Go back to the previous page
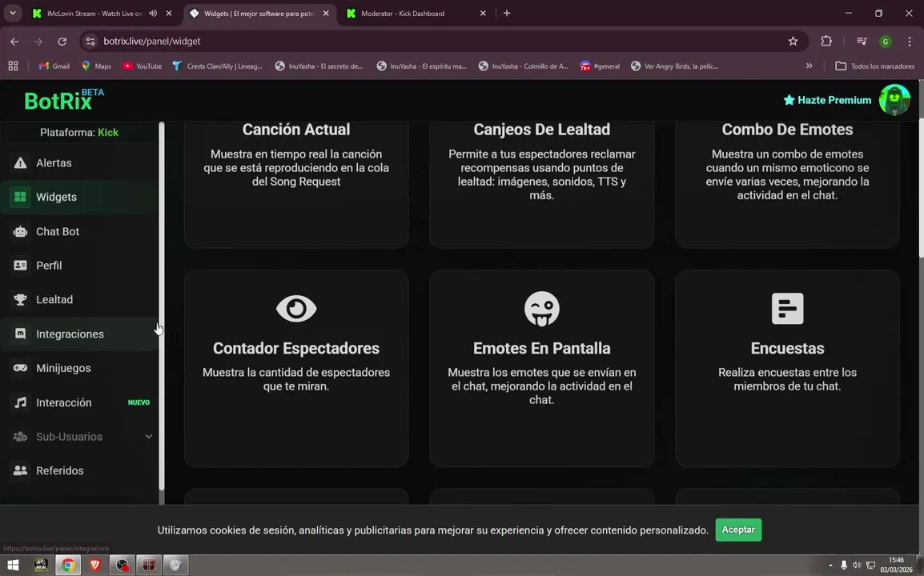This screenshot has width=924, height=576. (x=14, y=42)
